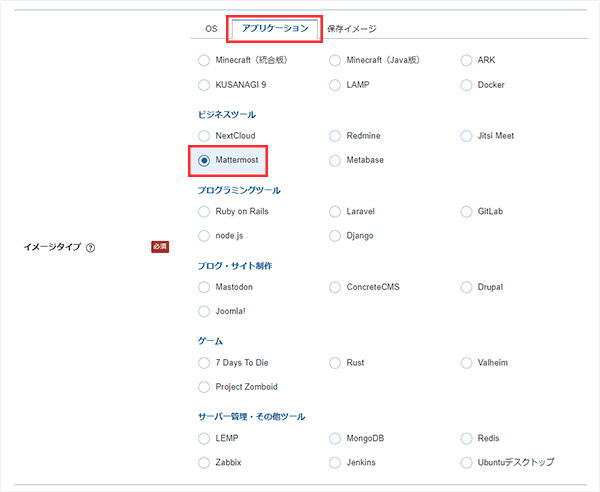Select the Laravel radio button

[x=335, y=212]
